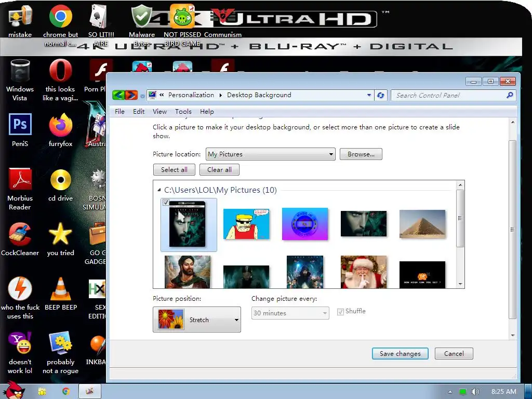Open the Picture location dropdown
532x399 pixels.
click(x=270, y=154)
